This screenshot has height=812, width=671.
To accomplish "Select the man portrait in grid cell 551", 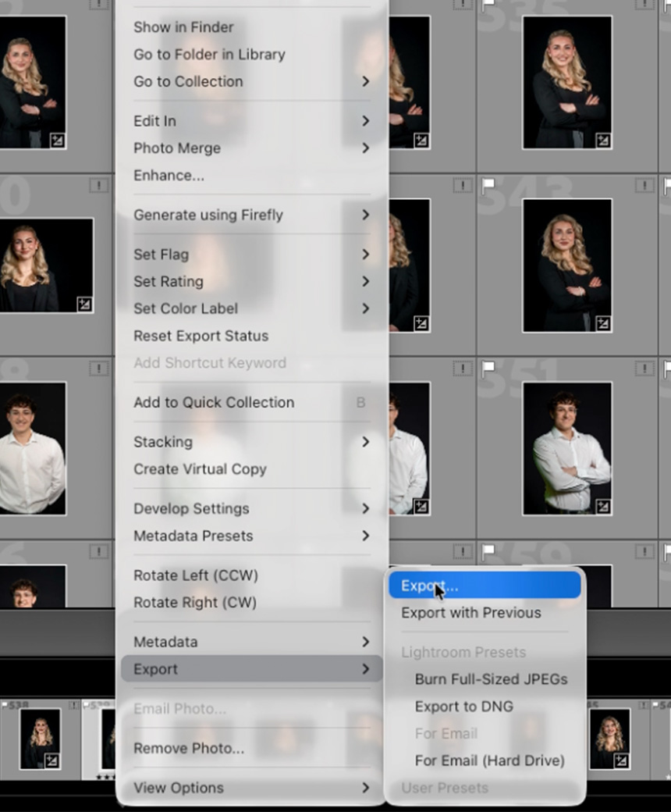I will click(567, 448).
